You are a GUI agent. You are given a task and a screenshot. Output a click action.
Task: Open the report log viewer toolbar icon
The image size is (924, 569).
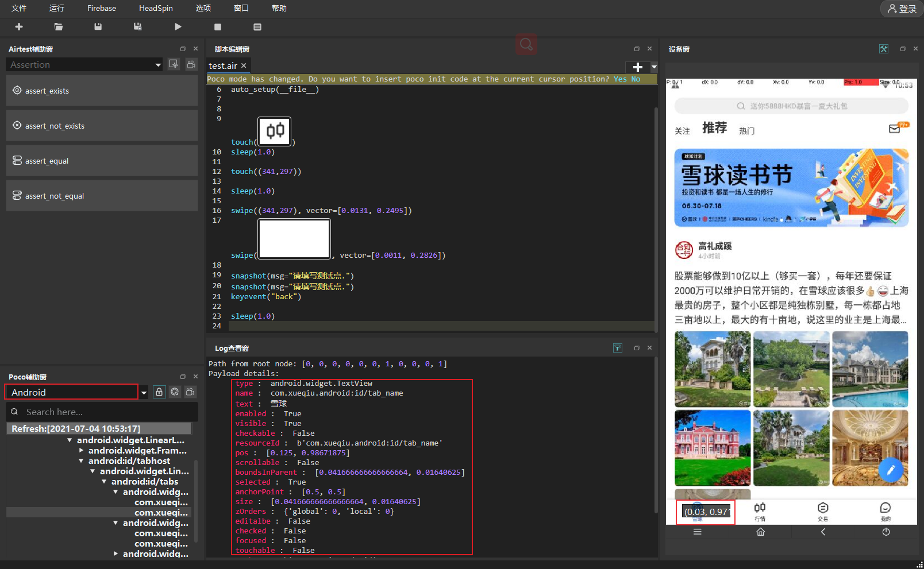click(257, 27)
